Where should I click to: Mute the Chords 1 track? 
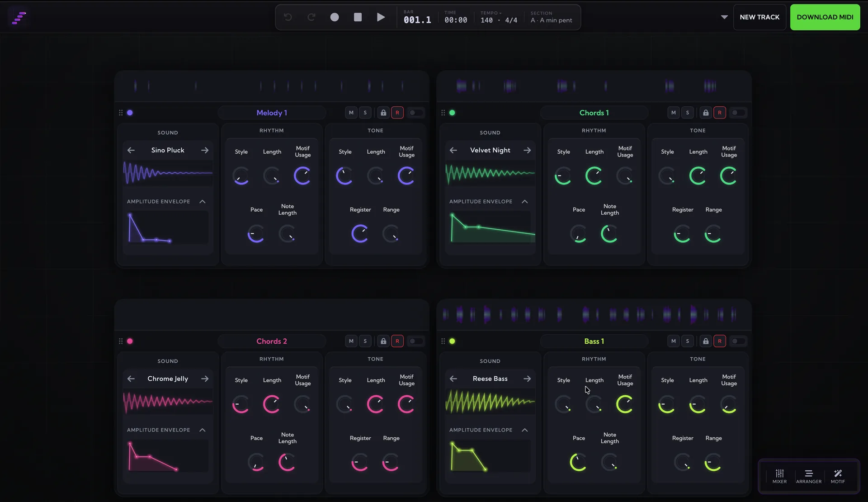674,113
